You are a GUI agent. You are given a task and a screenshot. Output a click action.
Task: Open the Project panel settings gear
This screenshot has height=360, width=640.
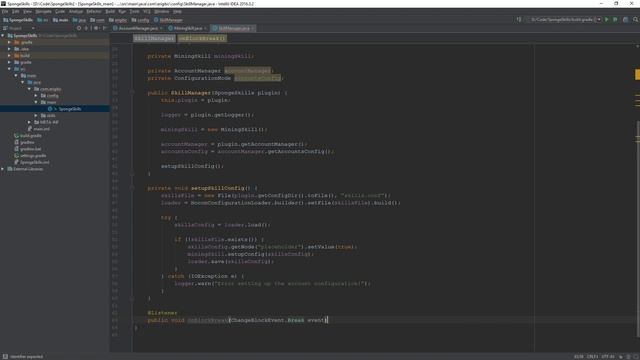pyautogui.click(x=96, y=28)
